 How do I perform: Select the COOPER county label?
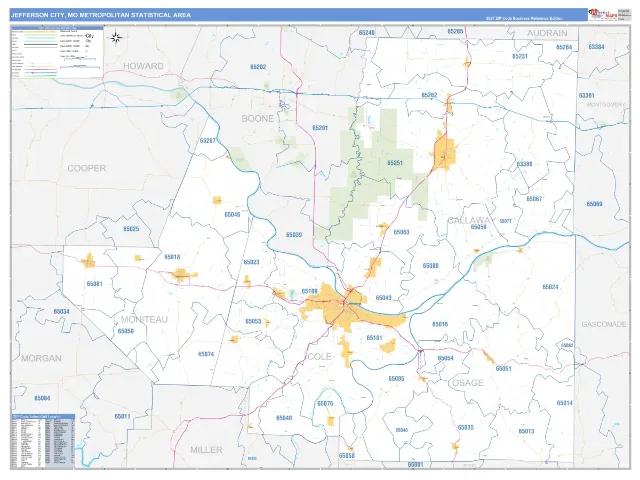pos(87,168)
